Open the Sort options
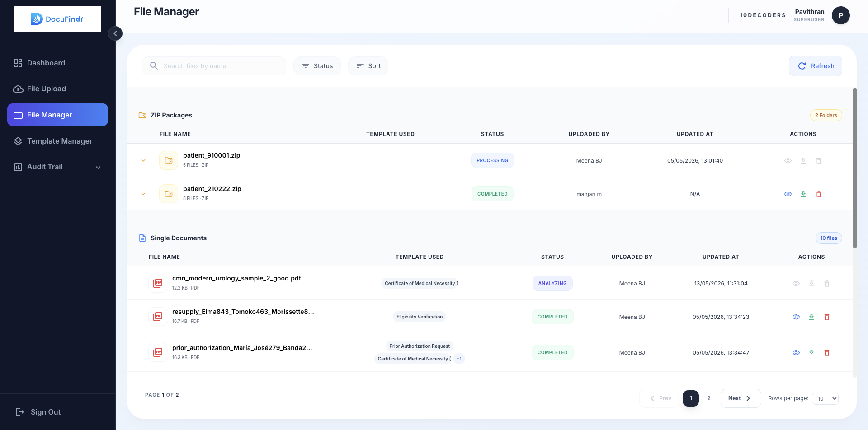The height and width of the screenshot is (430, 868). [x=368, y=66]
